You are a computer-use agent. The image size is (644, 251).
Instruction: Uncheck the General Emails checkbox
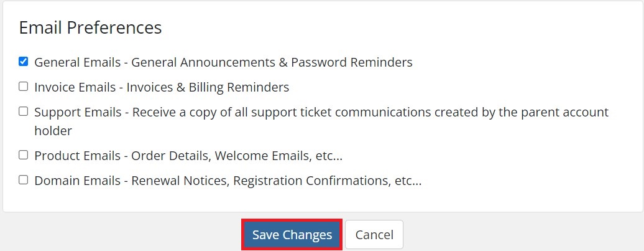24,62
